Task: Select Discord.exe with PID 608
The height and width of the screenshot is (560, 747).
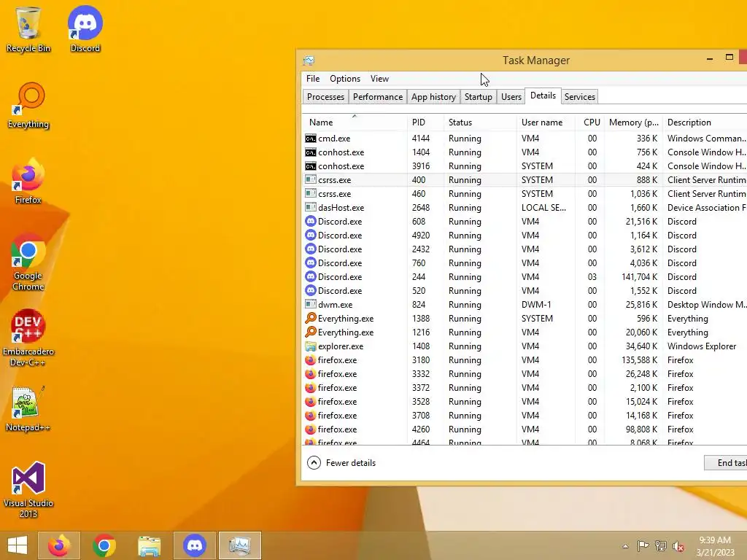Action: 525,222
